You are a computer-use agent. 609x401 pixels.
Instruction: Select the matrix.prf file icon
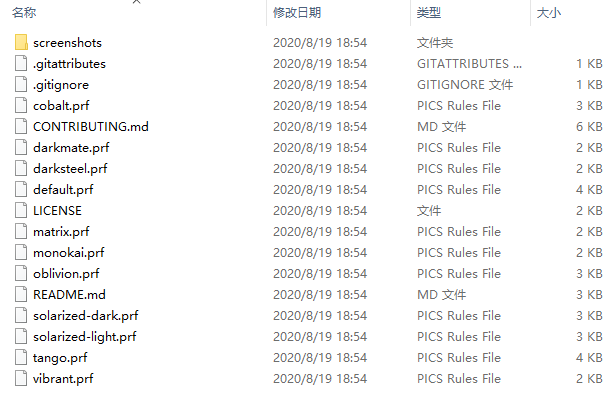[21, 231]
